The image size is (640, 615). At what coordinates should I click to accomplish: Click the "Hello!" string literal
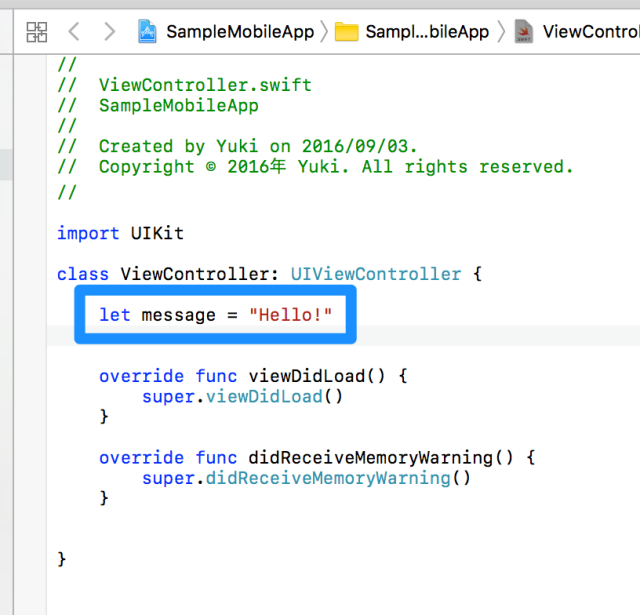tap(291, 315)
